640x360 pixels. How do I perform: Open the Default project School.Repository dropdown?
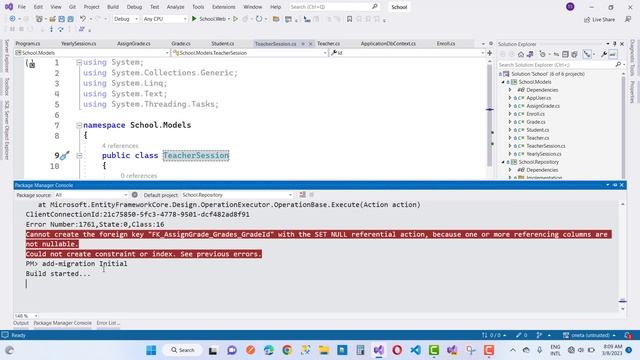237,195
